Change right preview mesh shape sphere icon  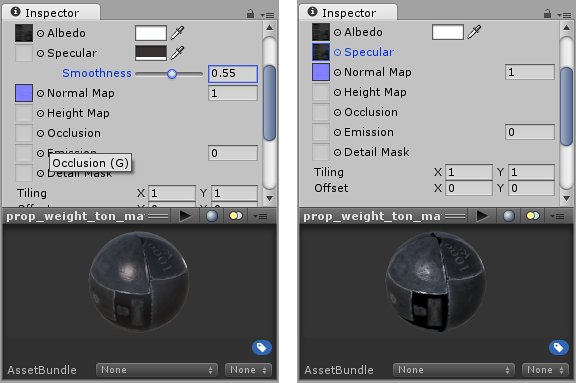pyautogui.click(x=509, y=216)
